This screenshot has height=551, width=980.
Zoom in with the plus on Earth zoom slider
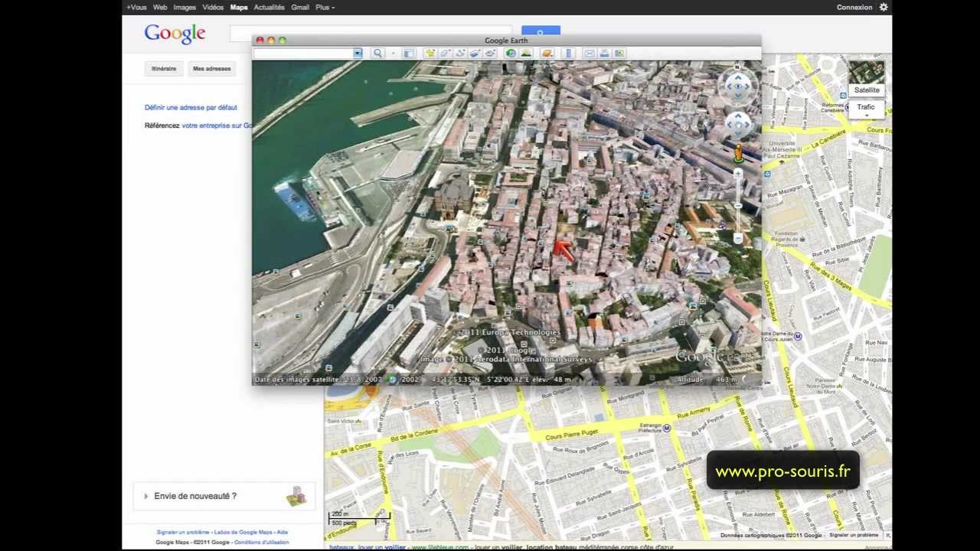pyautogui.click(x=738, y=174)
